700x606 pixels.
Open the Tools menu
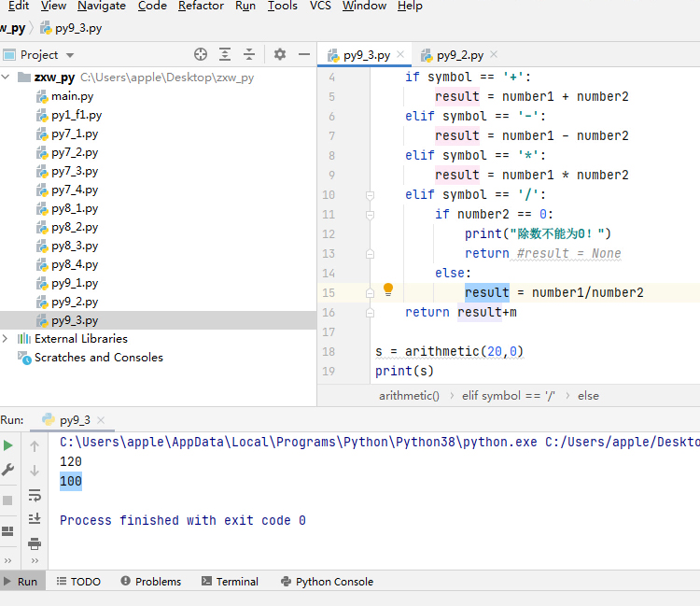click(283, 6)
